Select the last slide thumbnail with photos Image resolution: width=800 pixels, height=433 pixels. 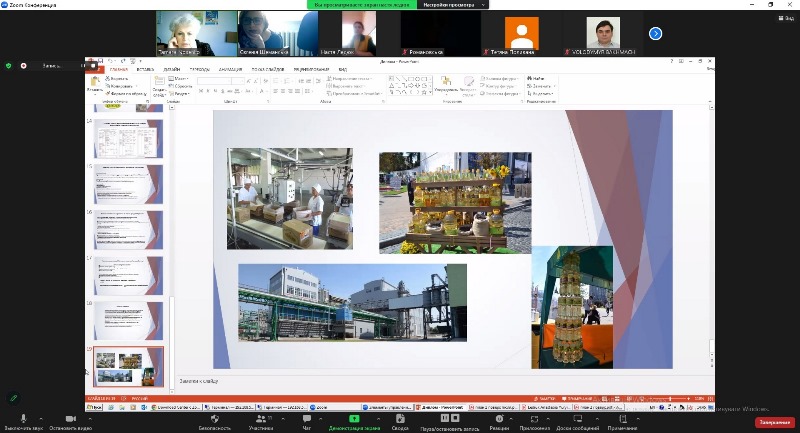tap(128, 366)
